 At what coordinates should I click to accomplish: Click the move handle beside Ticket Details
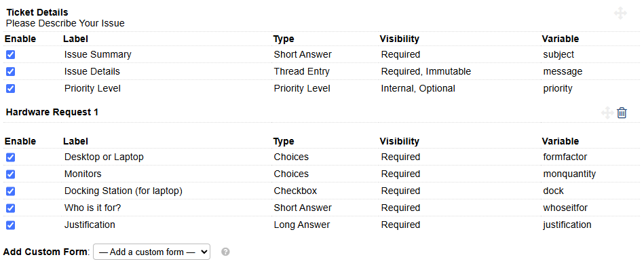(620, 13)
